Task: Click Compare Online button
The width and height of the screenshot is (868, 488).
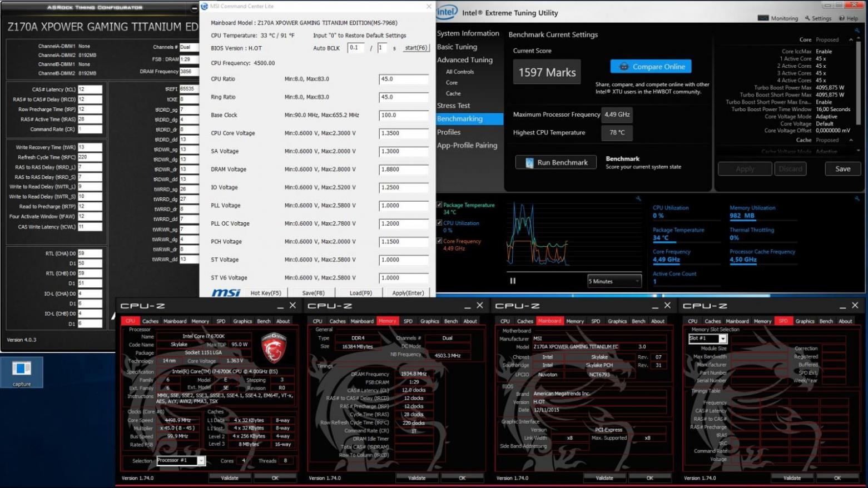Action: (651, 67)
